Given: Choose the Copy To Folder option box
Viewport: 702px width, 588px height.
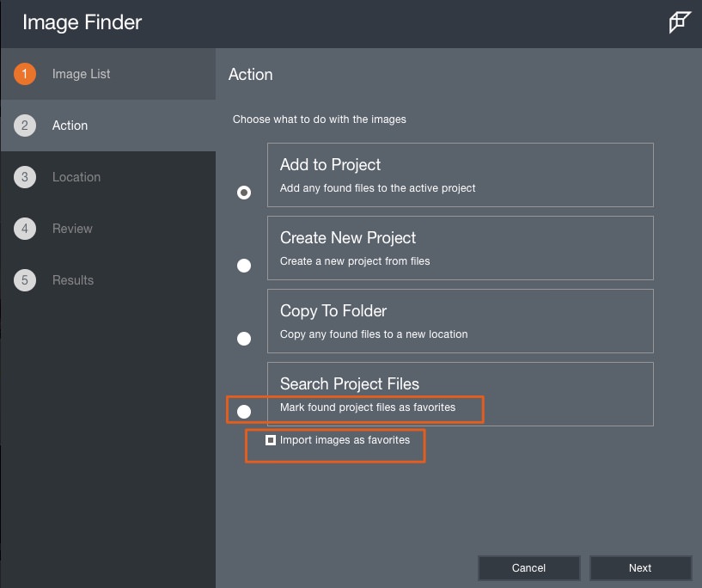Looking at the screenshot, I should 461,322.
